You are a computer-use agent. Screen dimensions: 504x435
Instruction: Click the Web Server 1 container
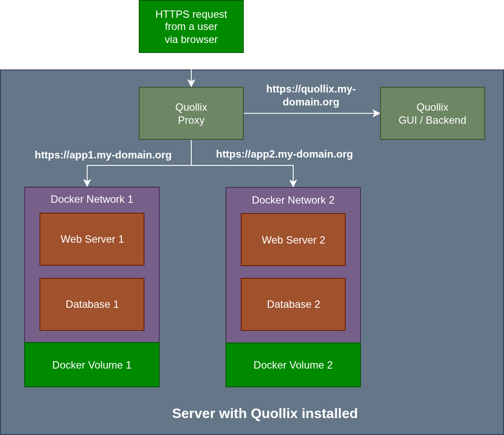(92, 239)
